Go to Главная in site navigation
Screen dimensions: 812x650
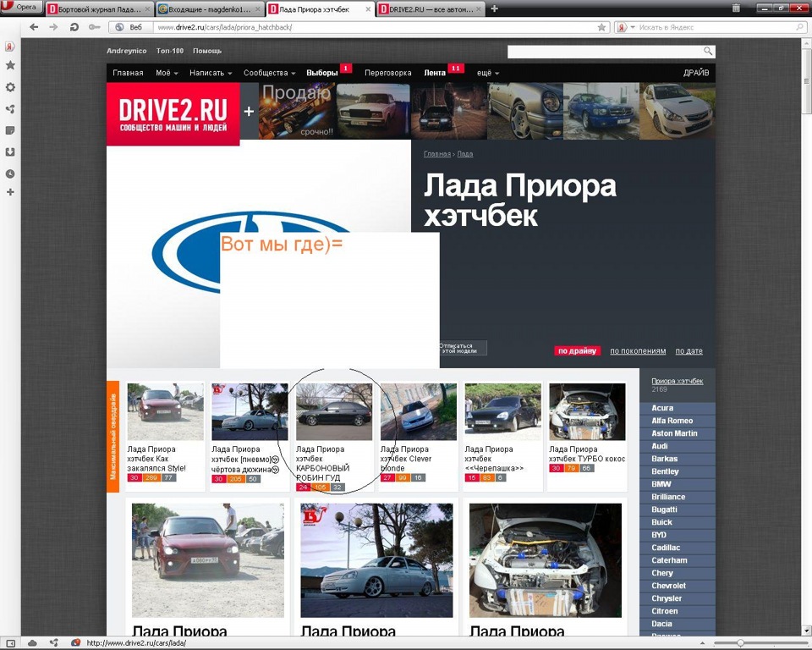128,73
